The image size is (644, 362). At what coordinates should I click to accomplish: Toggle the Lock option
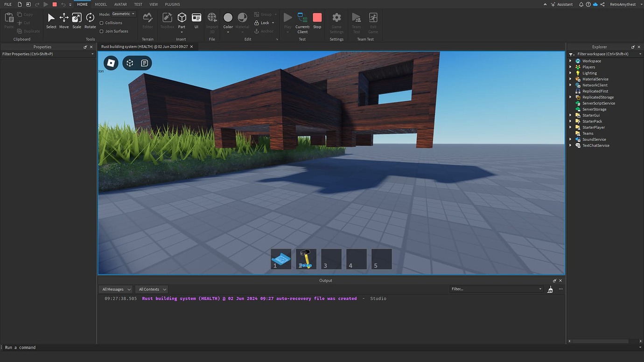point(264,22)
